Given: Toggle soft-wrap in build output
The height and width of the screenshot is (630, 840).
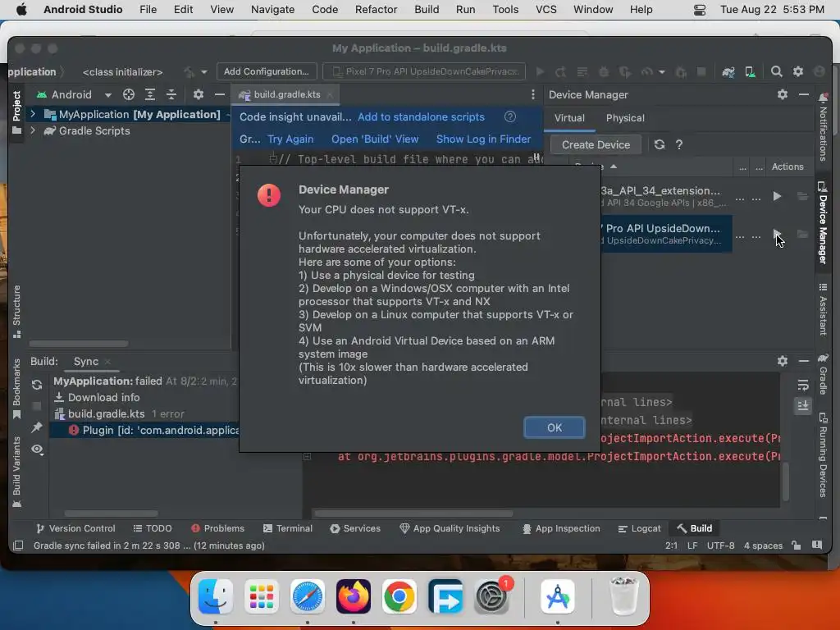Looking at the screenshot, I should pos(802,386).
